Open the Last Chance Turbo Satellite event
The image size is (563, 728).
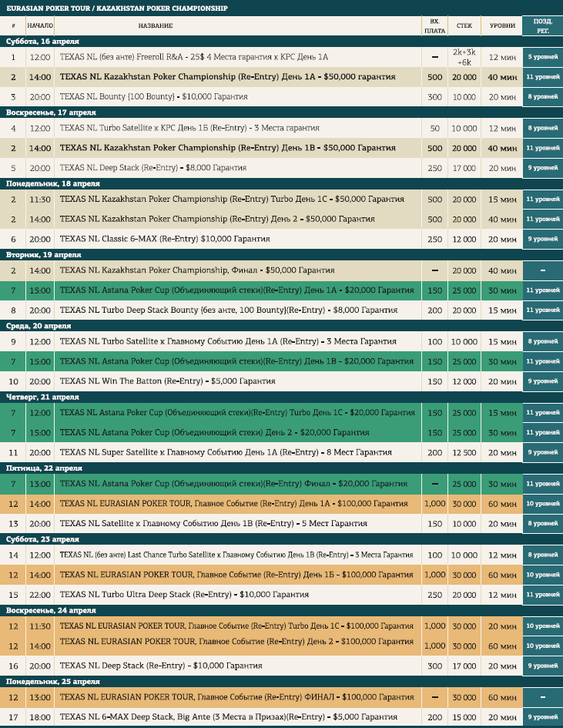tap(236, 555)
